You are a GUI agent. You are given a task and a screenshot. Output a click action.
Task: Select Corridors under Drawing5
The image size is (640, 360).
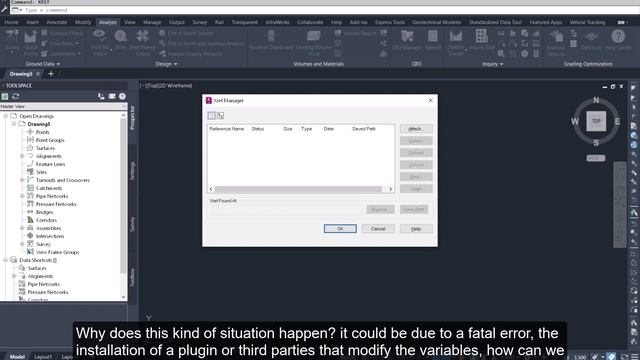[46, 220]
